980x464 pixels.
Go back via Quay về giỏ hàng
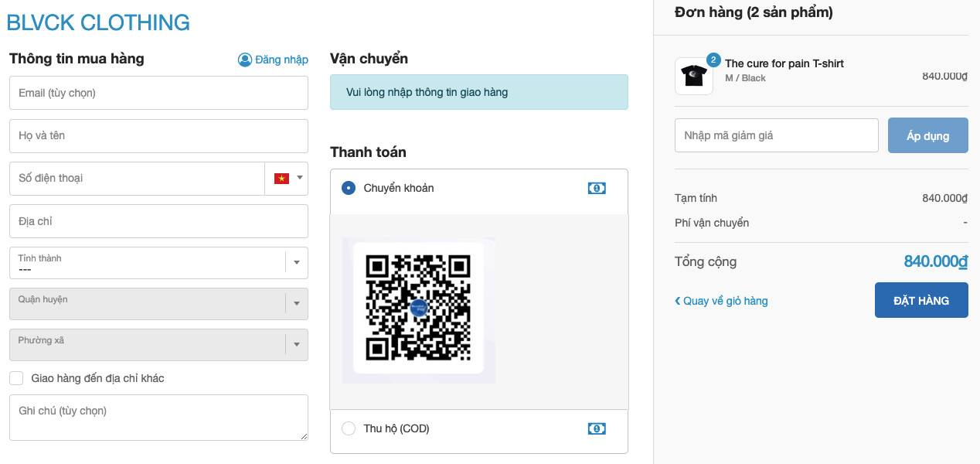[x=721, y=301]
